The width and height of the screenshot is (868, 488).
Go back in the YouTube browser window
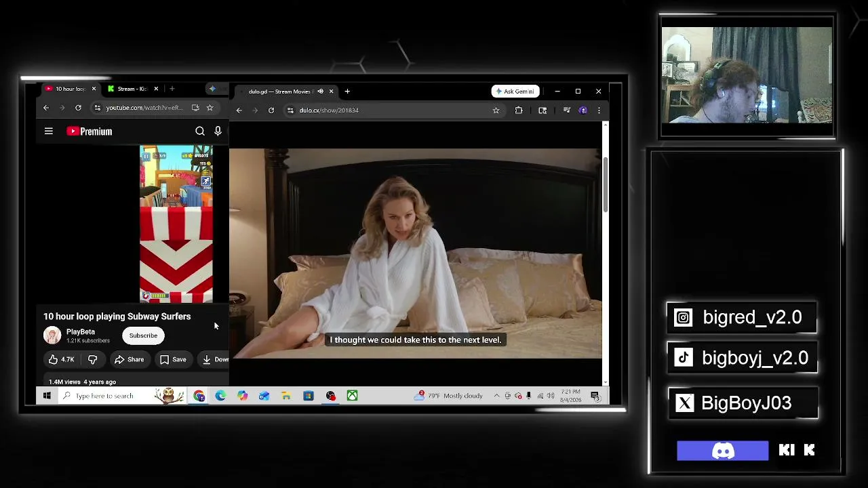[x=46, y=108]
